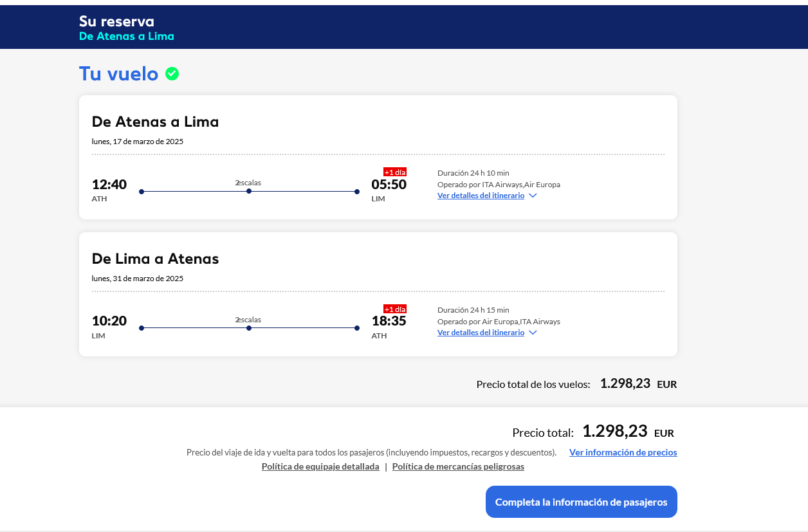Click Operado por ITA Airways,Air Europa text
The width and height of the screenshot is (808, 532).
coord(499,184)
